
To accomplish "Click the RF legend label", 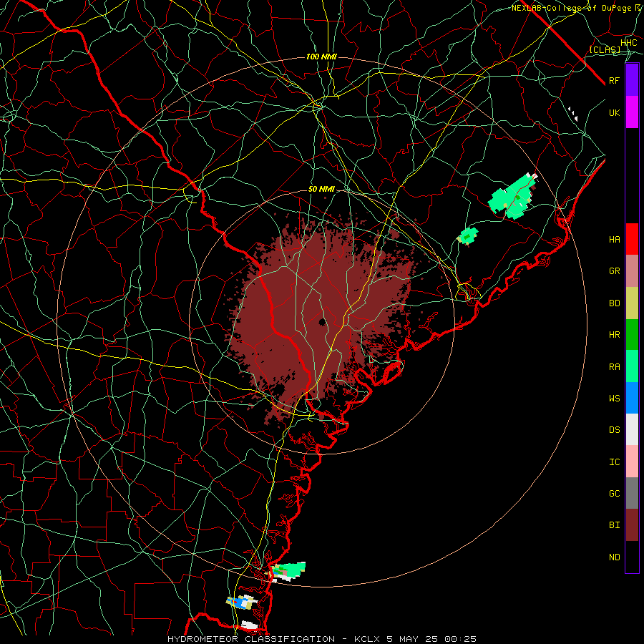I will click(x=614, y=80).
